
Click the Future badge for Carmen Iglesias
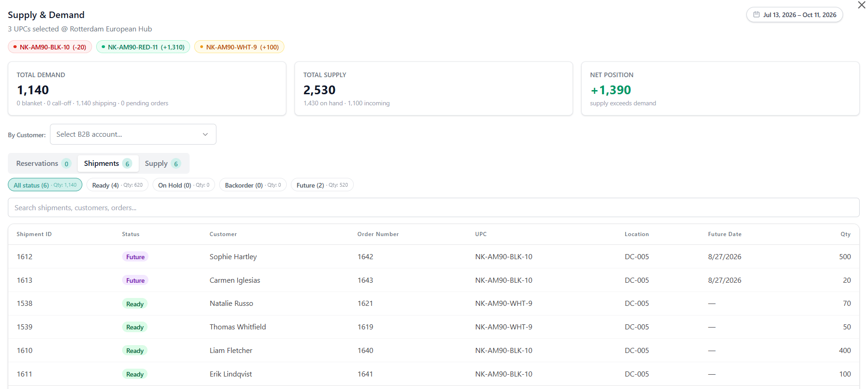[135, 280]
